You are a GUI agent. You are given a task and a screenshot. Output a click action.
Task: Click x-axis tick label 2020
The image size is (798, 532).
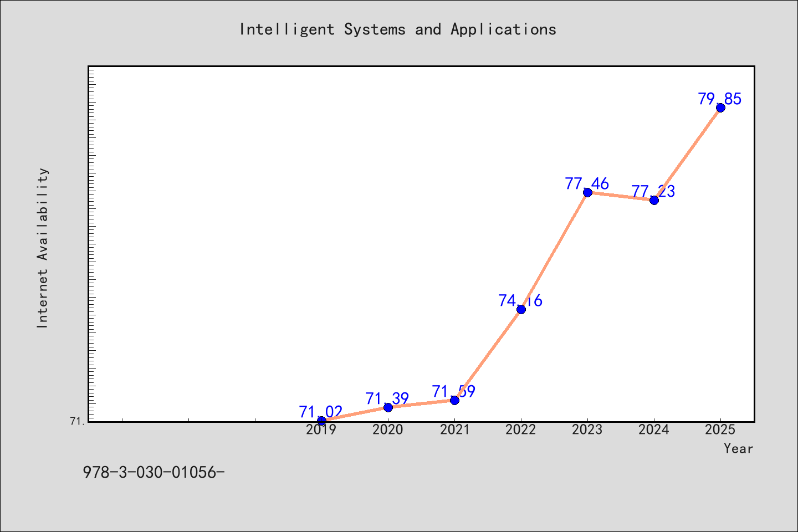[x=388, y=429]
